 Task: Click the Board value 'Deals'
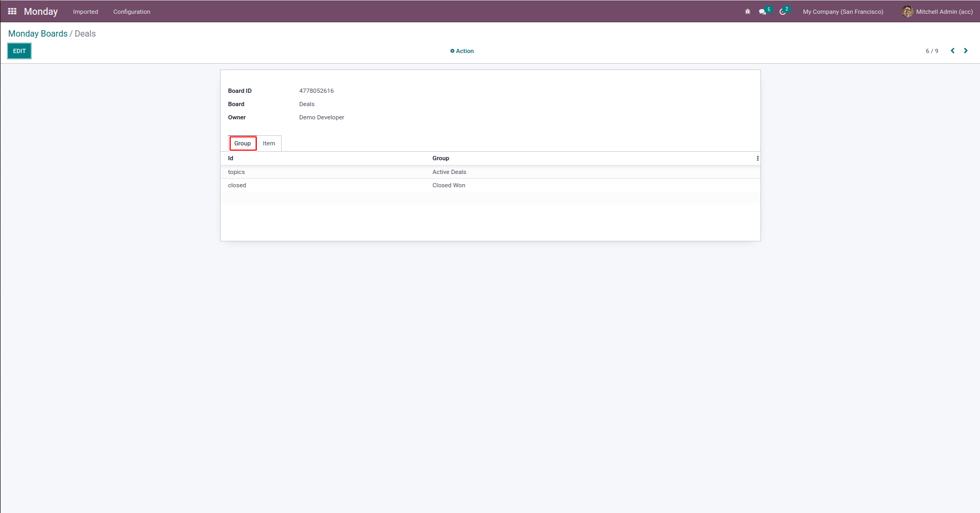coord(307,104)
